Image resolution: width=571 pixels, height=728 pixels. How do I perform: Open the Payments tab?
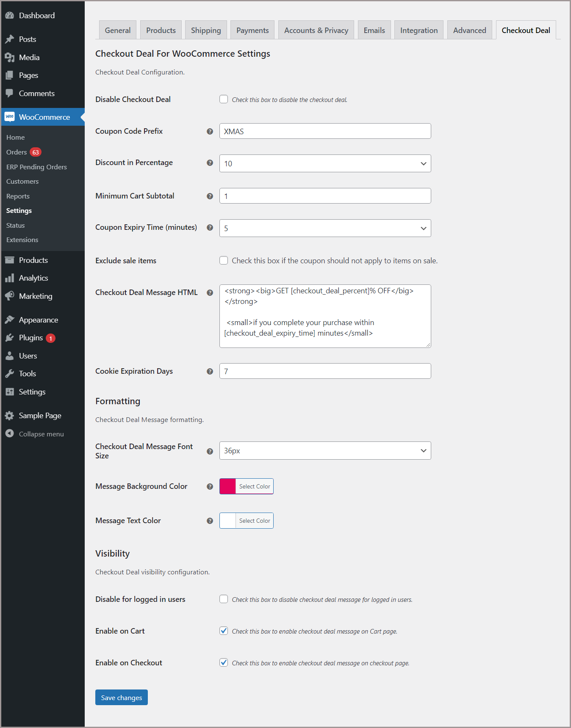point(252,30)
